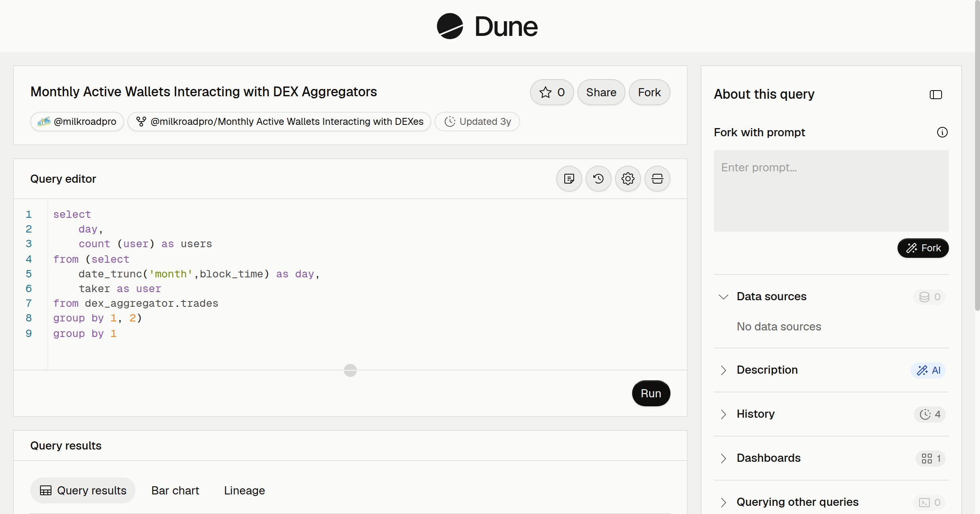Toggle editor layout icon next to the gear
Screen dimensions: 980x514
tap(657, 179)
